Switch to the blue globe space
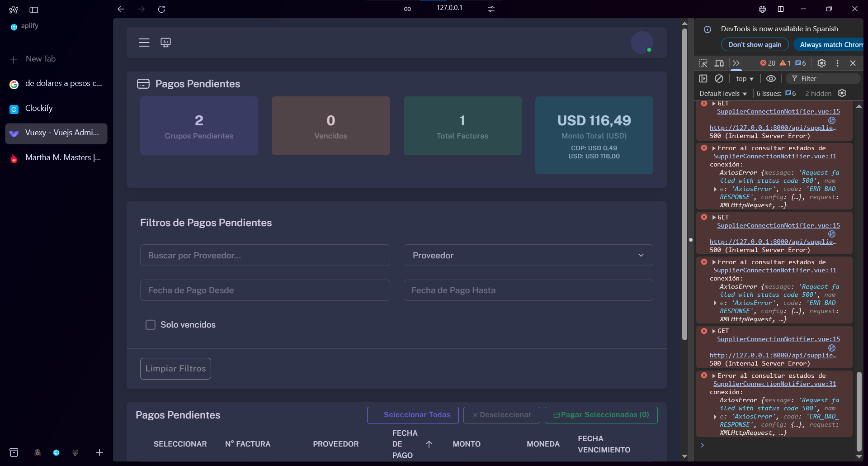This screenshot has width=868, height=466. coord(56,452)
